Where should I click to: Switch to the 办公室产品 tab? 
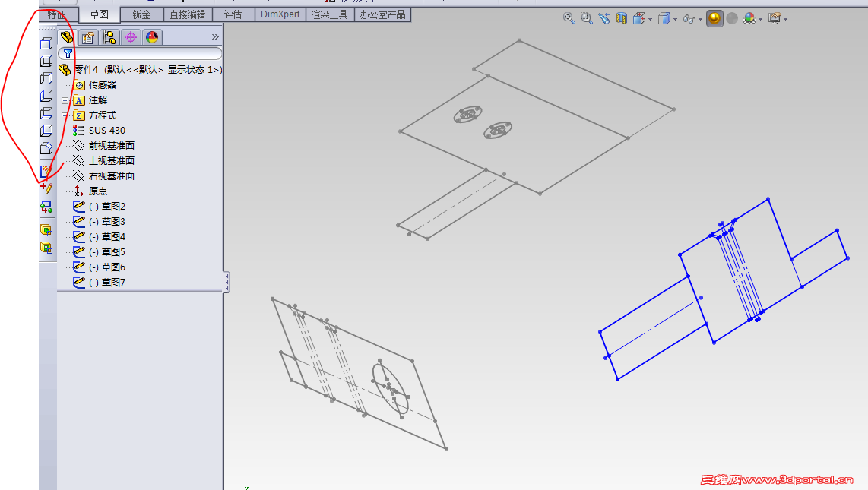[382, 14]
